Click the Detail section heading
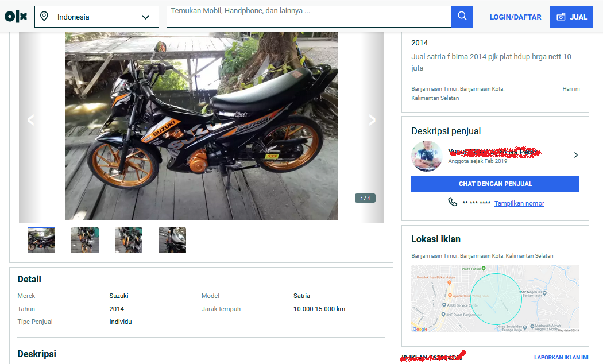Image resolution: width=603 pixels, height=364 pixels. [x=29, y=280]
